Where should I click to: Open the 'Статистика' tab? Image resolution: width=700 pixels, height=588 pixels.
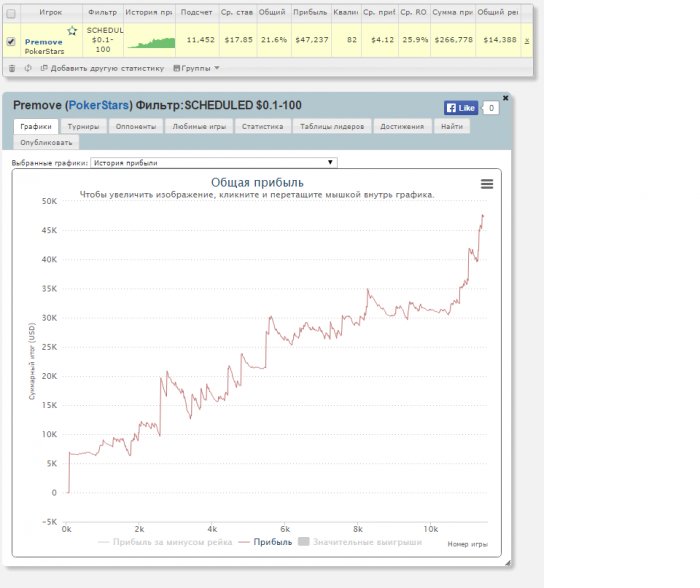click(x=262, y=127)
